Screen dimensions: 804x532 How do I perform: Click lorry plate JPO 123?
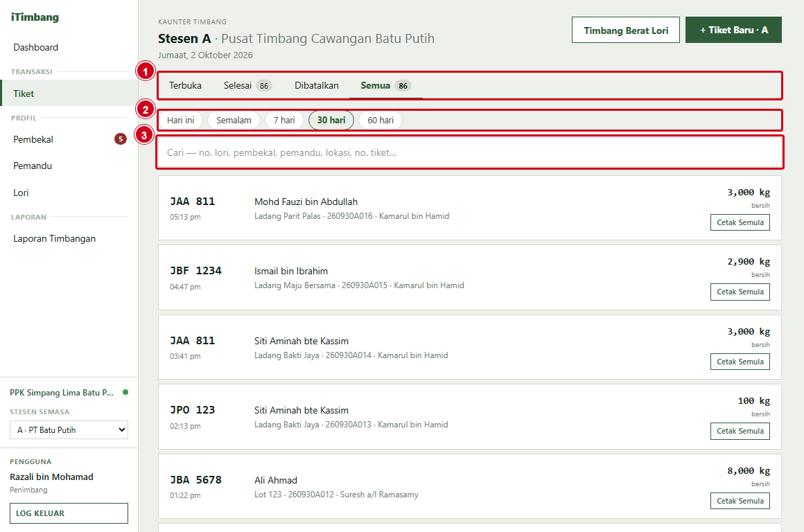[192, 410]
